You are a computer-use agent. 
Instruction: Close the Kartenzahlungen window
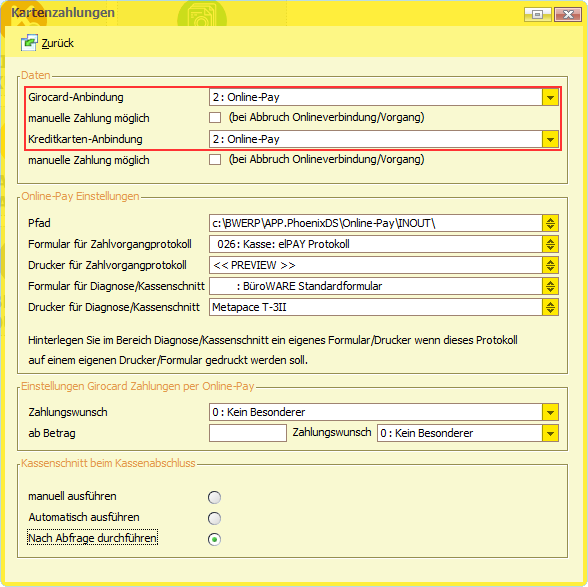[568, 15]
